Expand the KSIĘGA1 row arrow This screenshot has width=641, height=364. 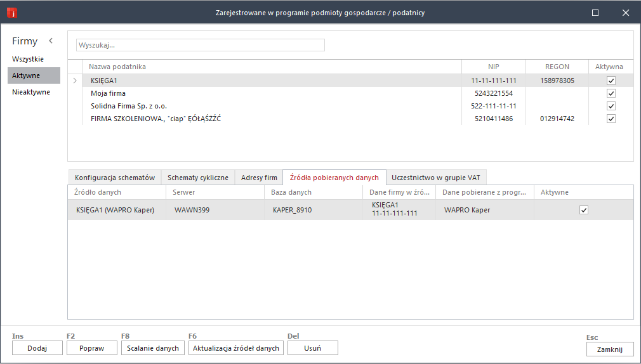pos(75,81)
